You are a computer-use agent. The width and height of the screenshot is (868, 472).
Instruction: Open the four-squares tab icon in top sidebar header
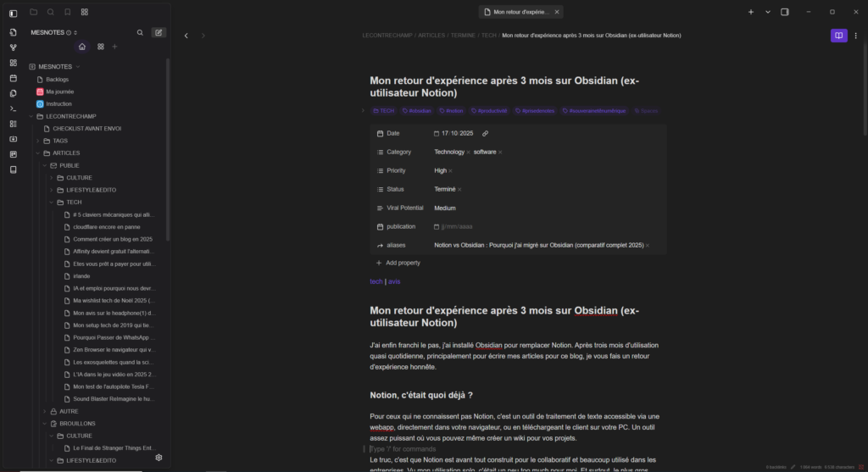(85, 12)
